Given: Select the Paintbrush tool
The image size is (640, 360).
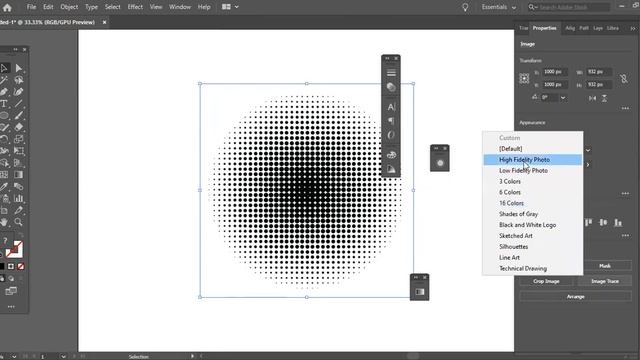Looking at the screenshot, I should (x=18, y=116).
